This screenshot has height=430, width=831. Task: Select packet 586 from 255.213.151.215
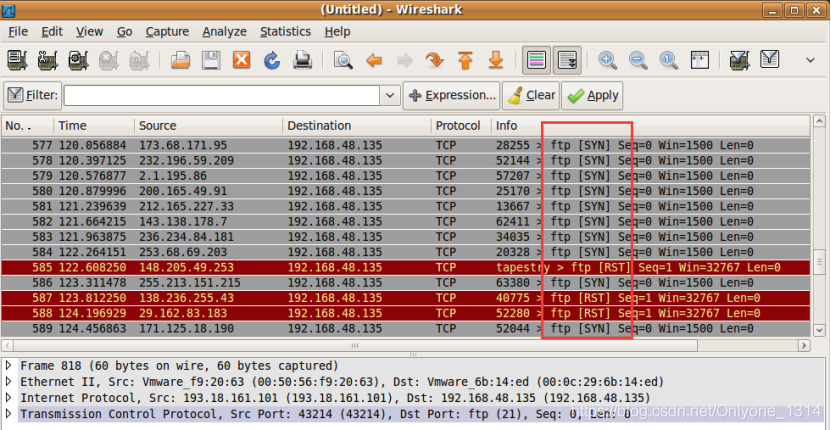coord(406,283)
